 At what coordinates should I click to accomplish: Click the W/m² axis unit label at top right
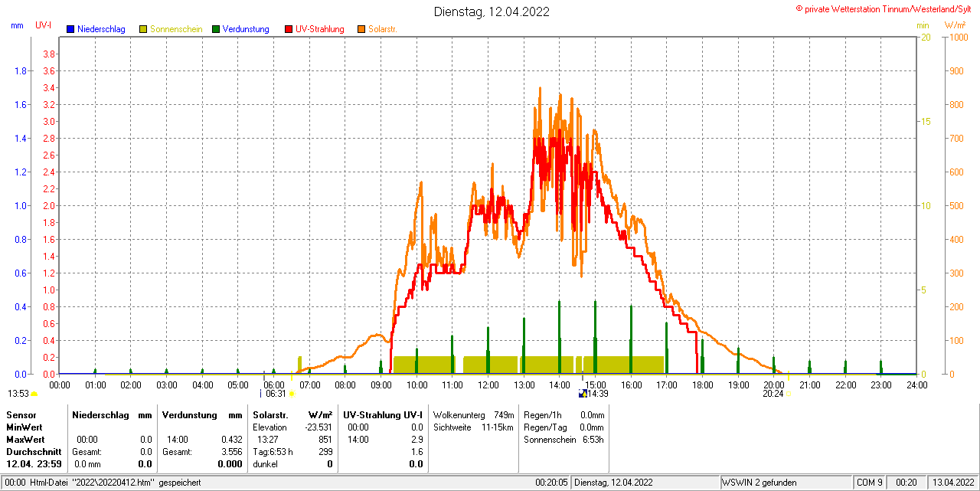(x=955, y=25)
